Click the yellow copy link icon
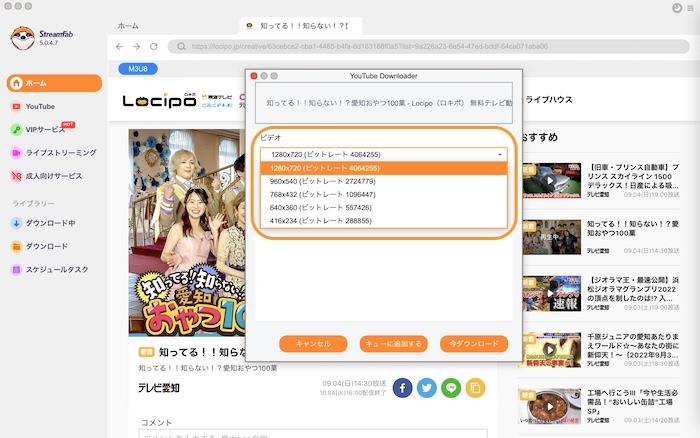Viewport: 700px width, 438px height. (x=475, y=388)
